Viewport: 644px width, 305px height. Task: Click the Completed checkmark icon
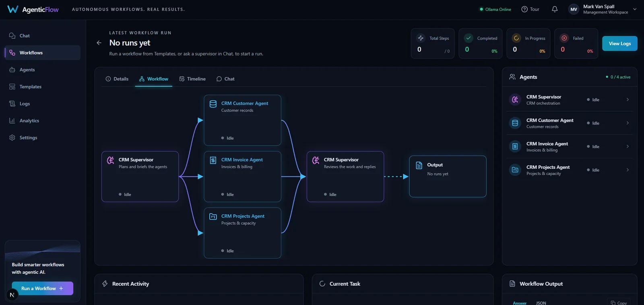click(469, 38)
